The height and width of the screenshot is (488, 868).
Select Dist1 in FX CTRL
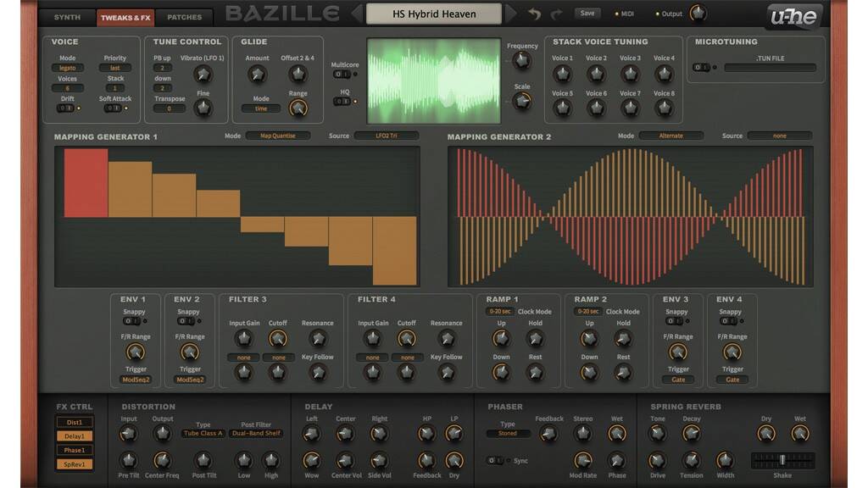[x=75, y=422]
